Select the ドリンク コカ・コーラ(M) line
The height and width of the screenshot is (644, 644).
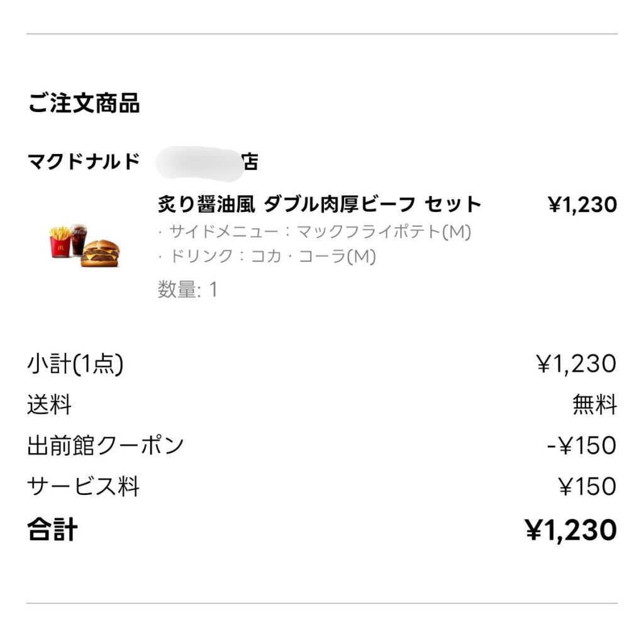pos(267,257)
